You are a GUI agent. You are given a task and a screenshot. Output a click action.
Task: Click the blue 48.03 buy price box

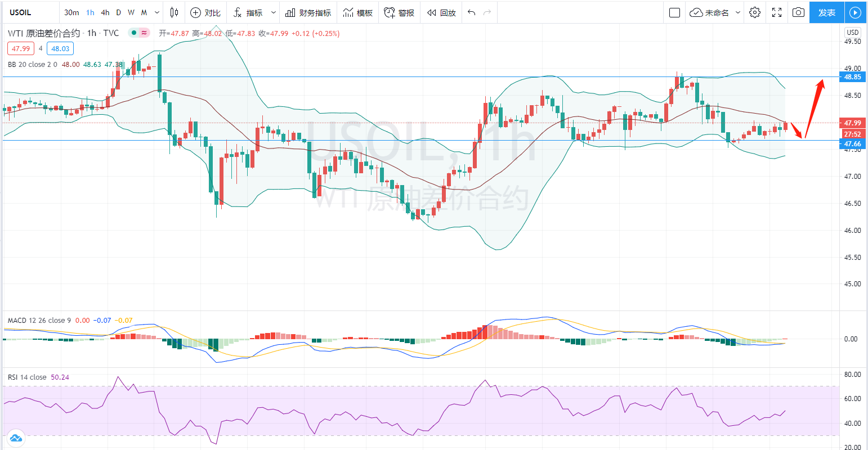coord(60,48)
